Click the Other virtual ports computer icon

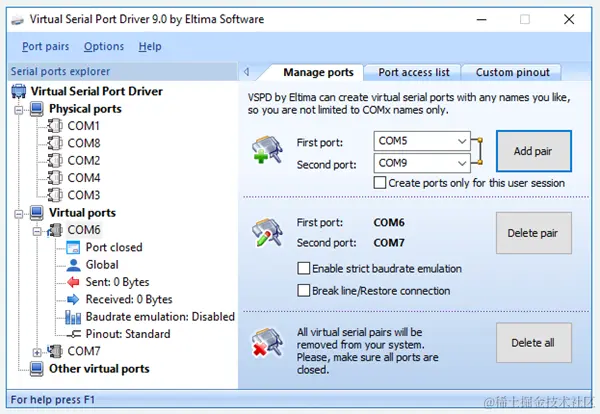coord(37,369)
